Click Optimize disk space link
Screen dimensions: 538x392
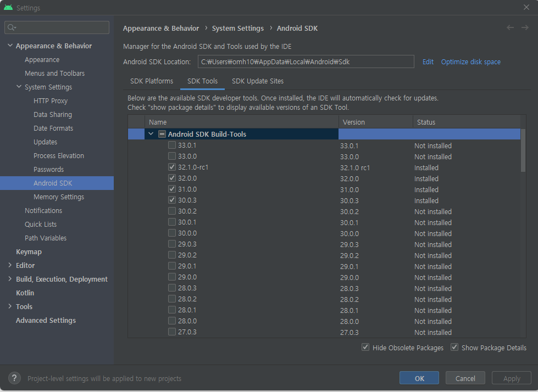point(471,61)
